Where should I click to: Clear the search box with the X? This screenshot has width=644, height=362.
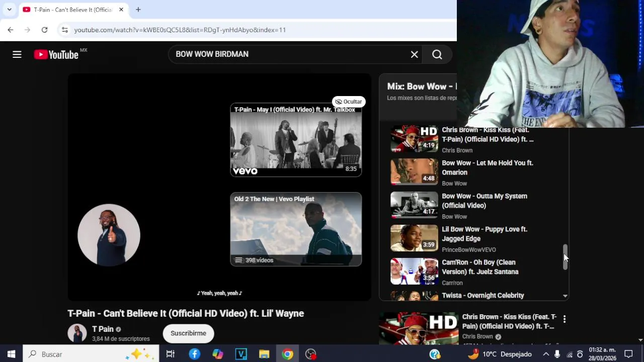[414, 54]
